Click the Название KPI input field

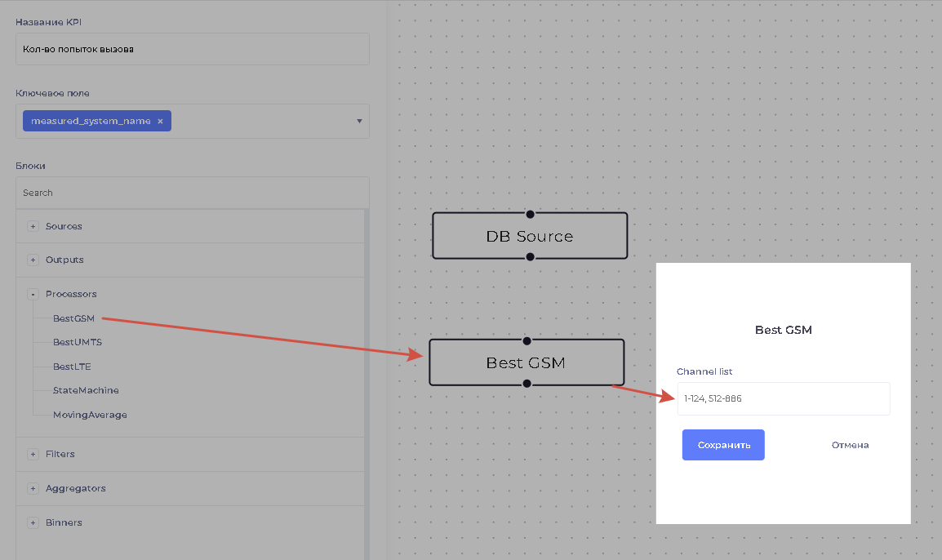point(192,49)
